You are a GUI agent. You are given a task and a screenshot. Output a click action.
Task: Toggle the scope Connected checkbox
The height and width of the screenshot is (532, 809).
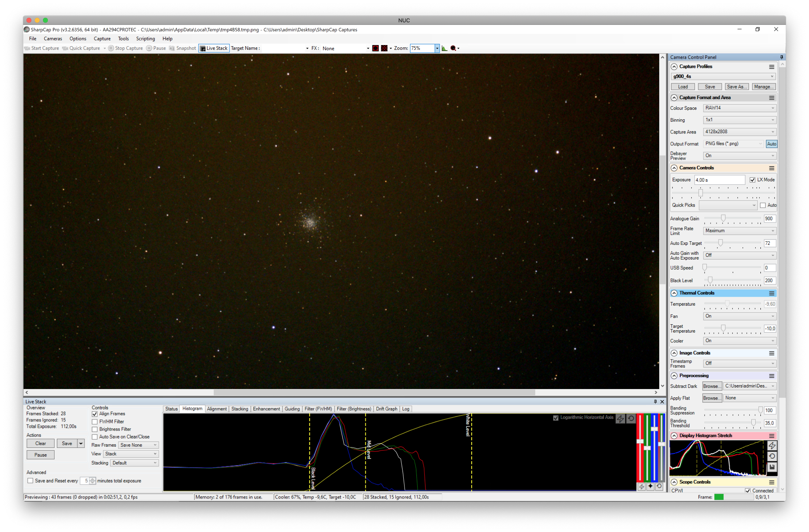tap(748, 491)
